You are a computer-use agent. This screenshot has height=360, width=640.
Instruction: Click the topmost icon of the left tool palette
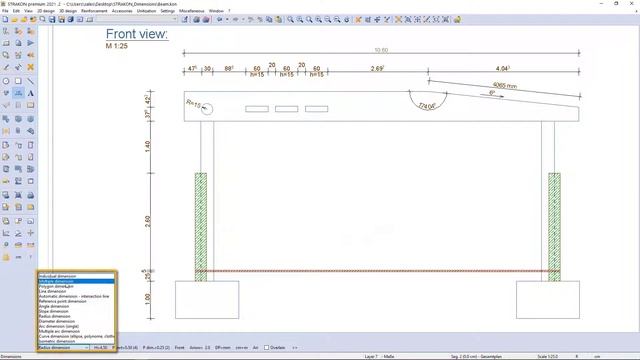coord(6,31)
